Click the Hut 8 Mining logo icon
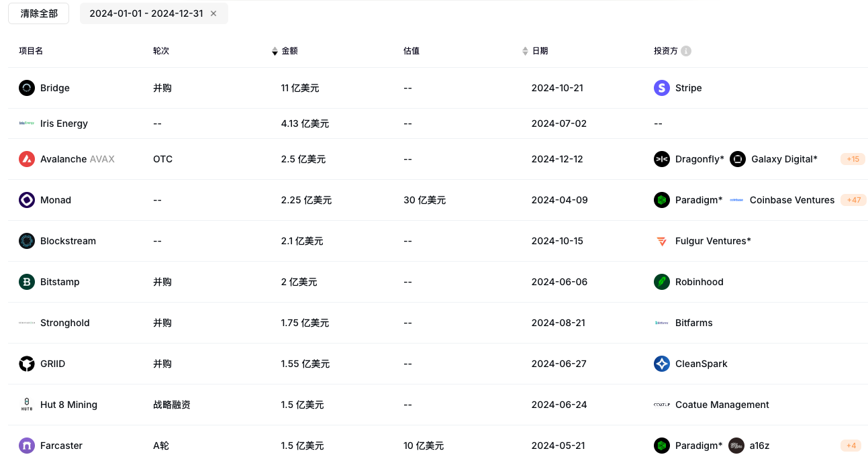This screenshot has height=461, width=868. (27, 405)
